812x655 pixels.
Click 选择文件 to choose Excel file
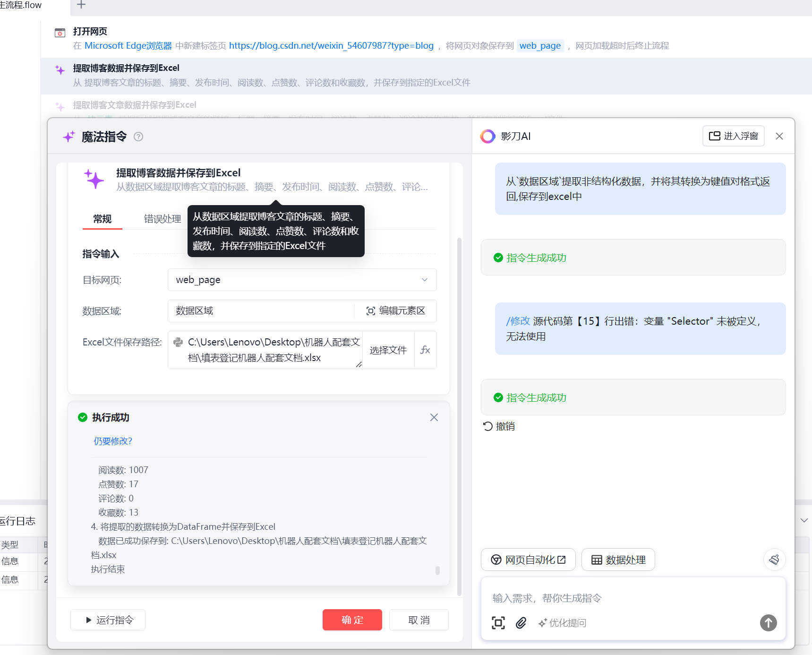coord(388,350)
